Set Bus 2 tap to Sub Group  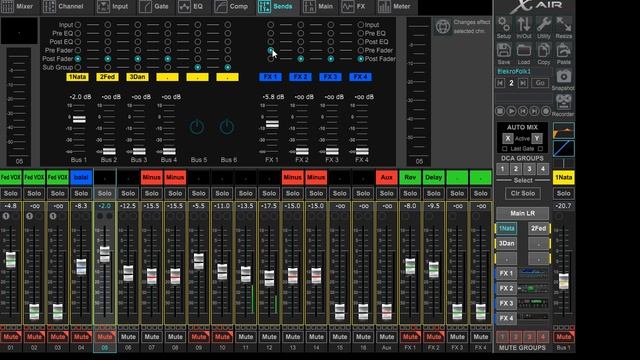(x=108, y=67)
